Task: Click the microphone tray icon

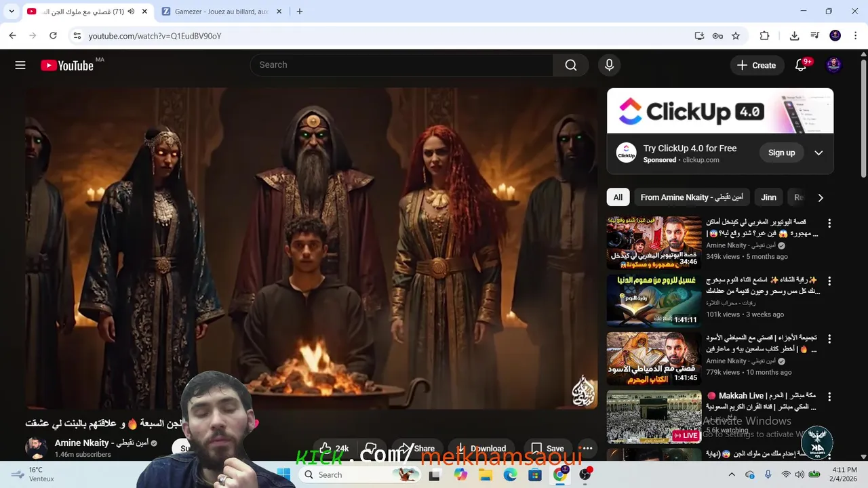Action: coord(768,474)
